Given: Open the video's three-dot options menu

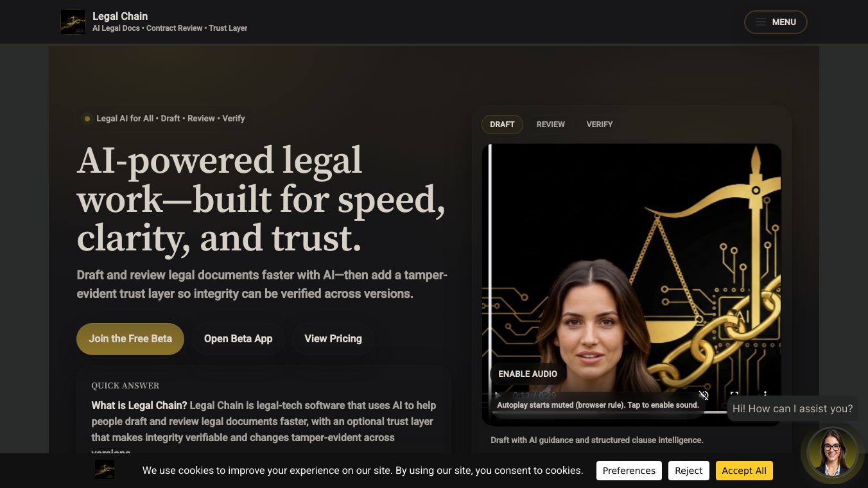Looking at the screenshot, I should click(765, 396).
